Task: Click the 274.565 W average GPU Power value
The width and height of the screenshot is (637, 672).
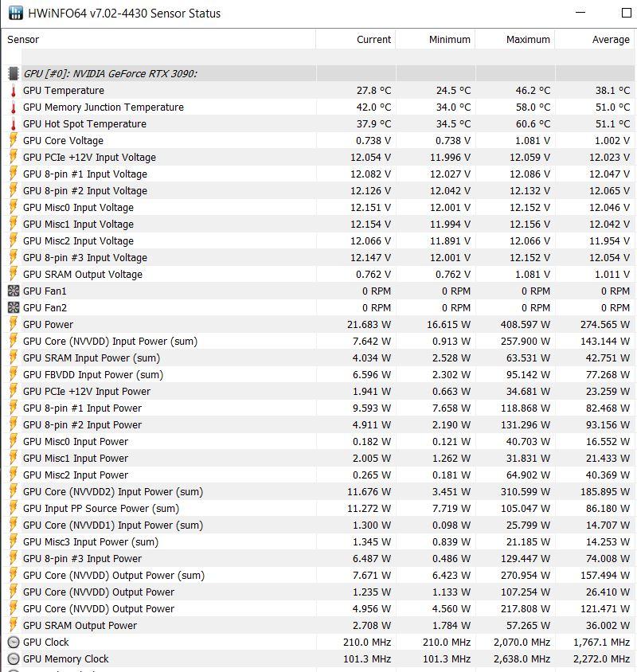Action: pyautogui.click(x=605, y=324)
